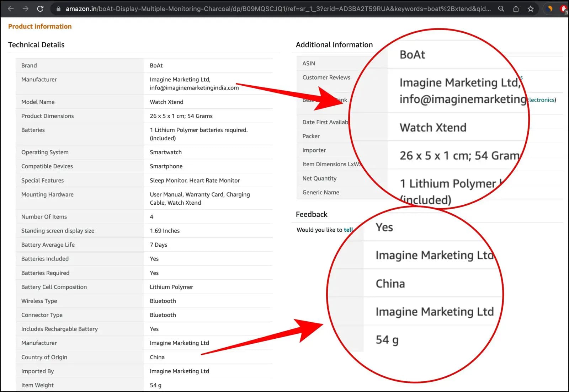Follow the 'tell' feedback link

pyautogui.click(x=348, y=230)
